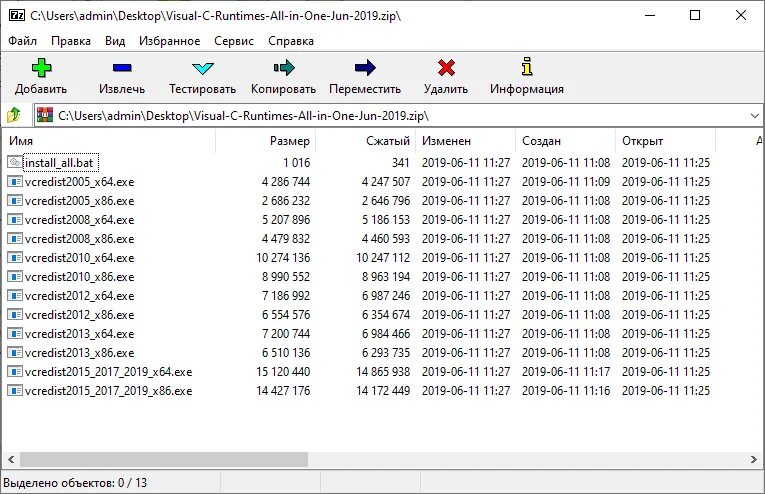The width and height of the screenshot is (765, 494).
Task: Click the Тестировать checkmark icon
Action: tap(203, 68)
